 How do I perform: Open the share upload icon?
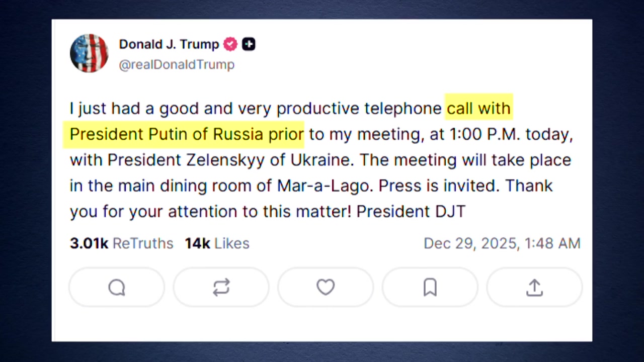tap(534, 288)
